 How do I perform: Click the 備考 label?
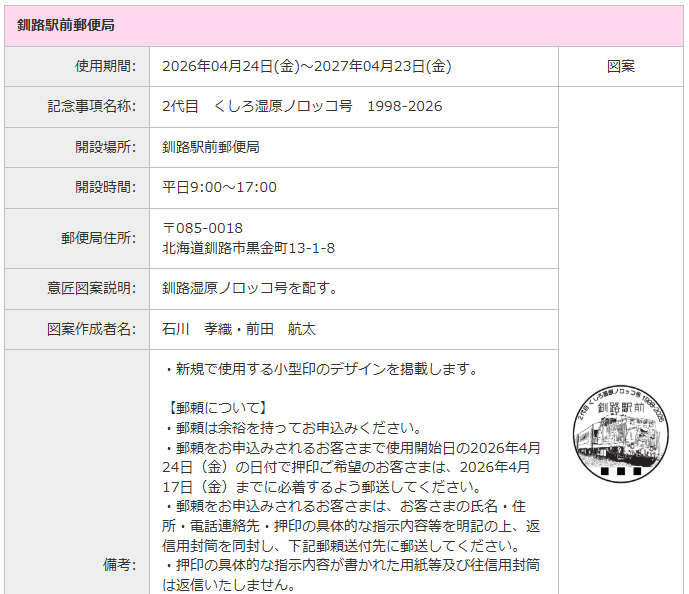120,565
